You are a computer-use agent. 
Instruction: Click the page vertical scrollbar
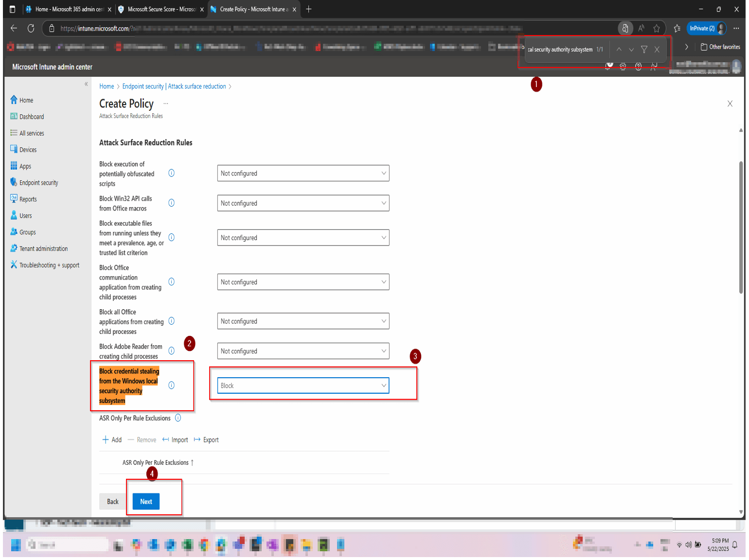[741, 227]
